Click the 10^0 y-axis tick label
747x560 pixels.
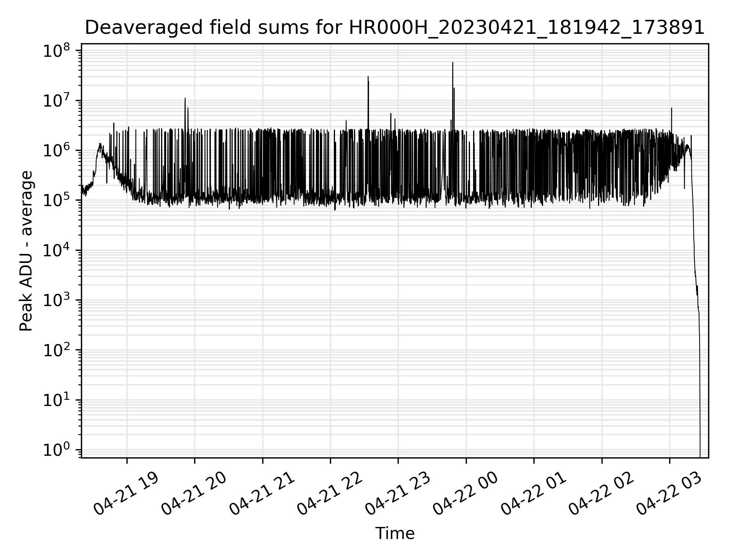tap(56, 450)
